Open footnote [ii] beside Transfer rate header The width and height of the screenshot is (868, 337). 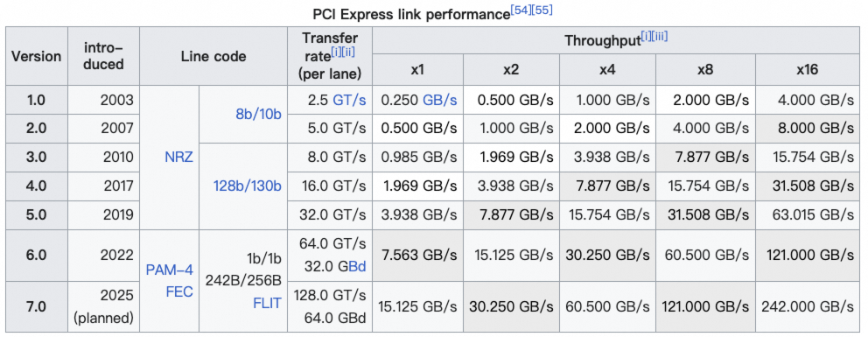pyautogui.click(x=349, y=52)
